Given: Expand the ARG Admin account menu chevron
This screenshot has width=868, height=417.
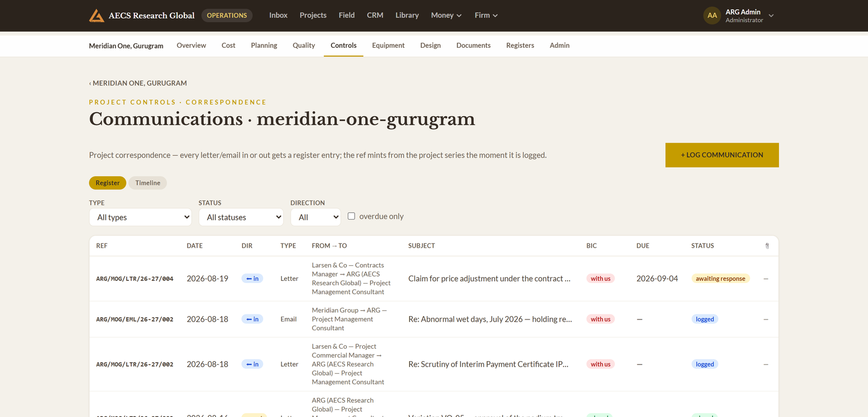Looking at the screenshot, I should [x=771, y=16].
